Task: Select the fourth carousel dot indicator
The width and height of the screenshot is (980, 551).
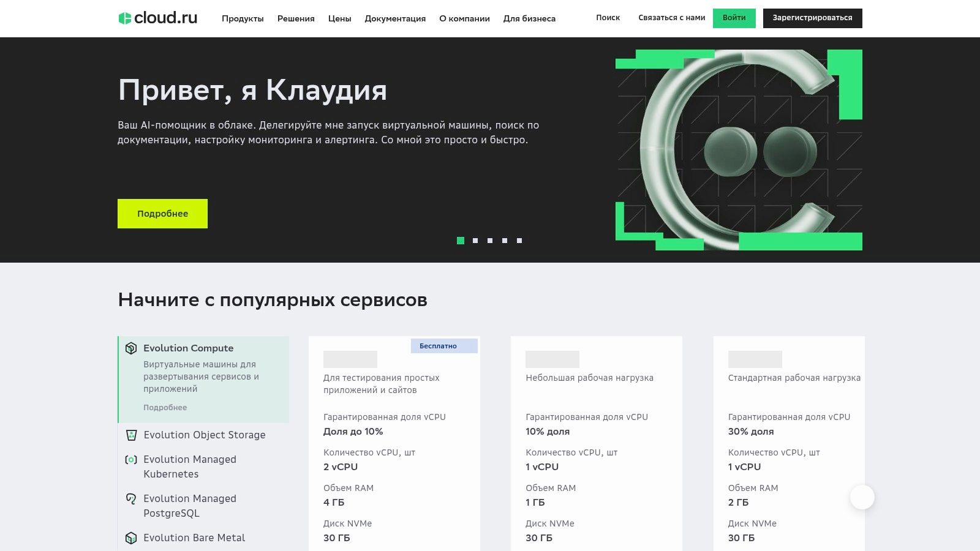Action: (x=505, y=241)
